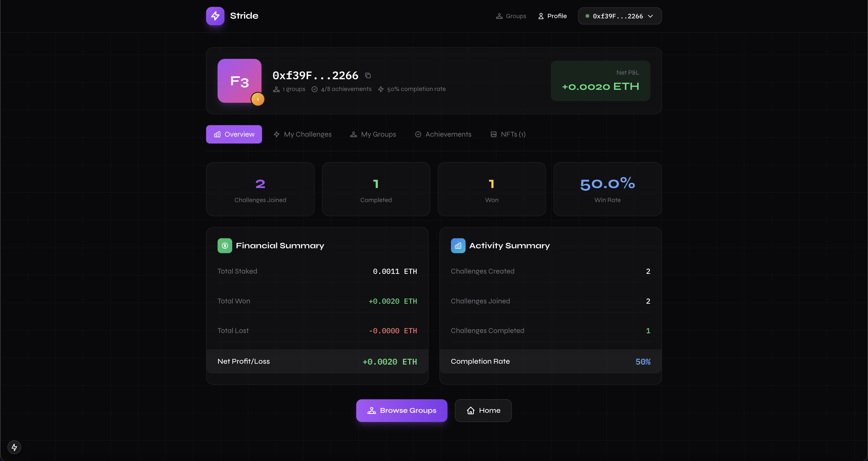Click the achievements checkmark icon in profile header
The height and width of the screenshot is (461, 868).
click(314, 89)
